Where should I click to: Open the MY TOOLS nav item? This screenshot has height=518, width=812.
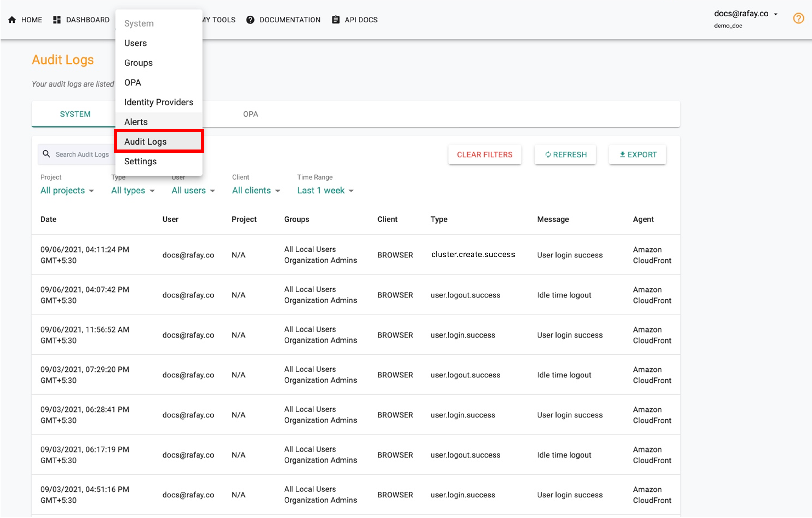tap(219, 20)
